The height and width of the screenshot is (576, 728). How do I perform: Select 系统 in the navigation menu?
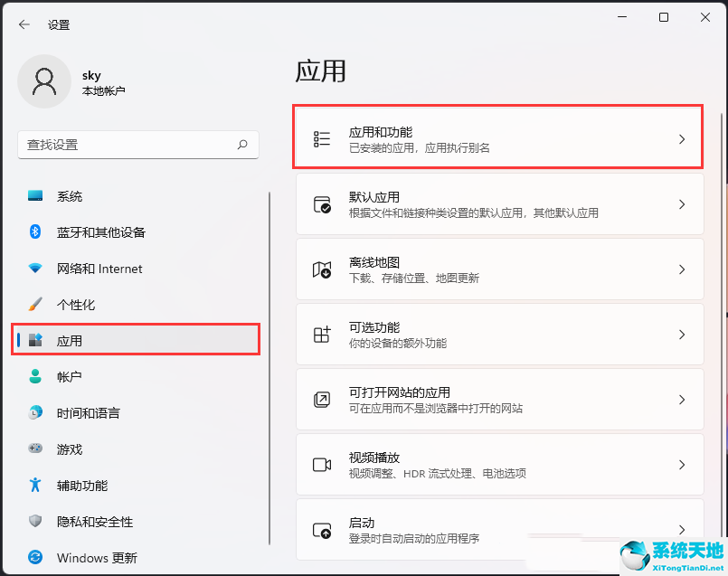tap(72, 195)
